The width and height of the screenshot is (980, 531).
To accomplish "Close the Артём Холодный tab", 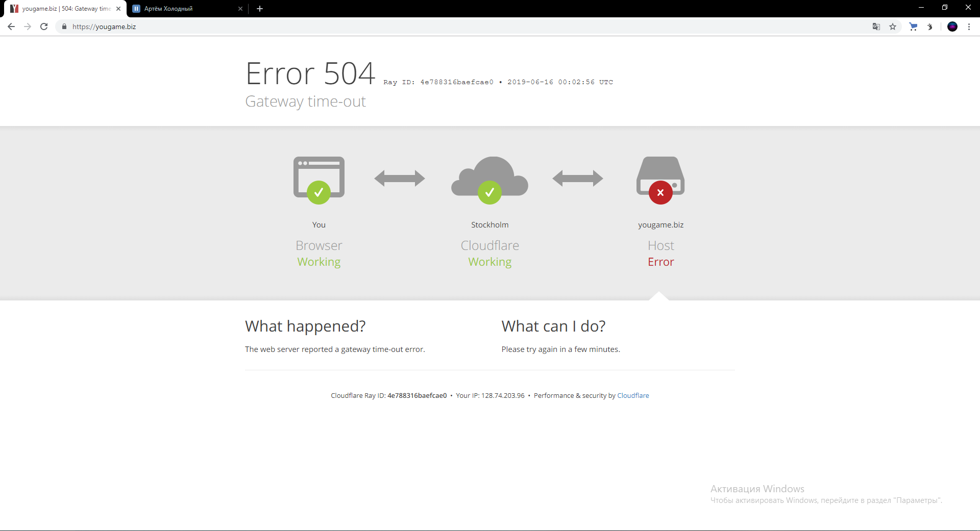I will point(240,9).
